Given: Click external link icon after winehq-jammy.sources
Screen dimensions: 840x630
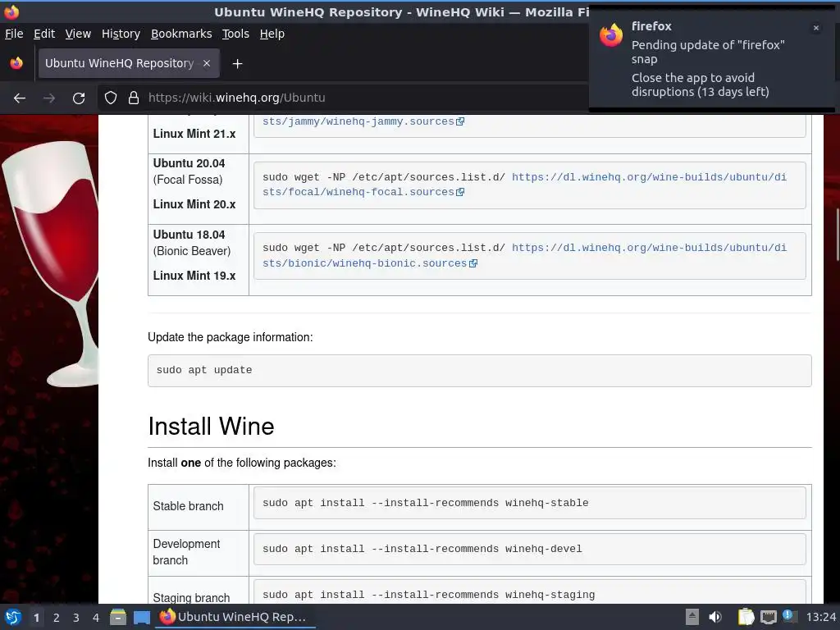Looking at the screenshot, I should tap(460, 121).
